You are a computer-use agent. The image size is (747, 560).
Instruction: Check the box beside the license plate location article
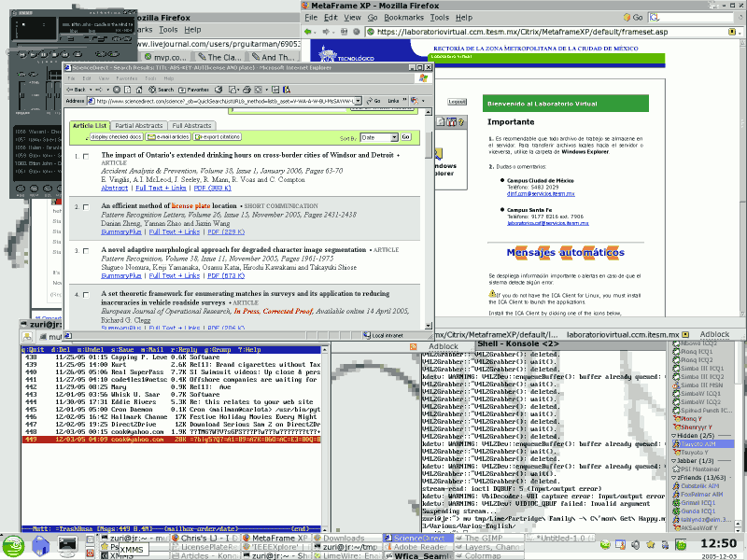click(86, 207)
